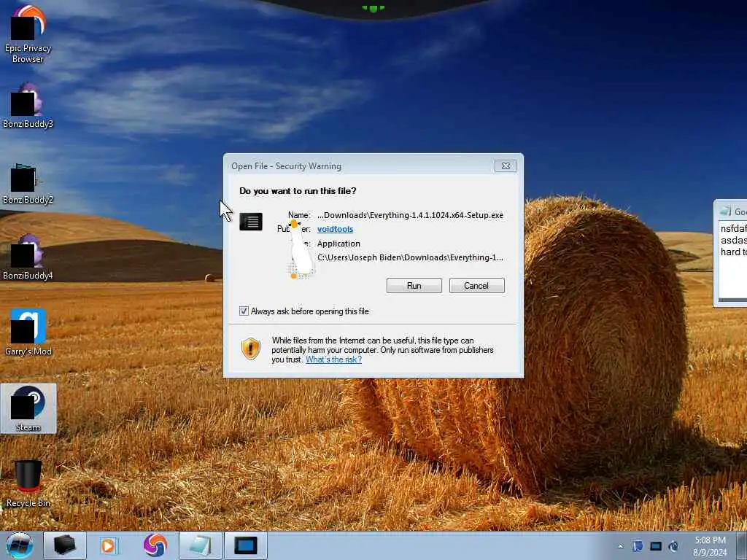Click the monitor tray icon
Image resolution: width=747 pixels, height=560 pixels.
pyautogui.click(x=656, y=546)
